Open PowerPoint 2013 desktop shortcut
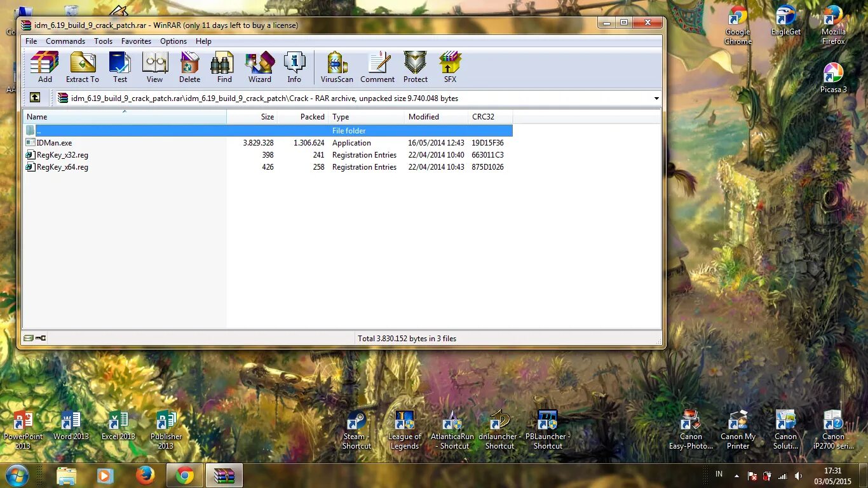The image size is (868, 488). (24, 430)
